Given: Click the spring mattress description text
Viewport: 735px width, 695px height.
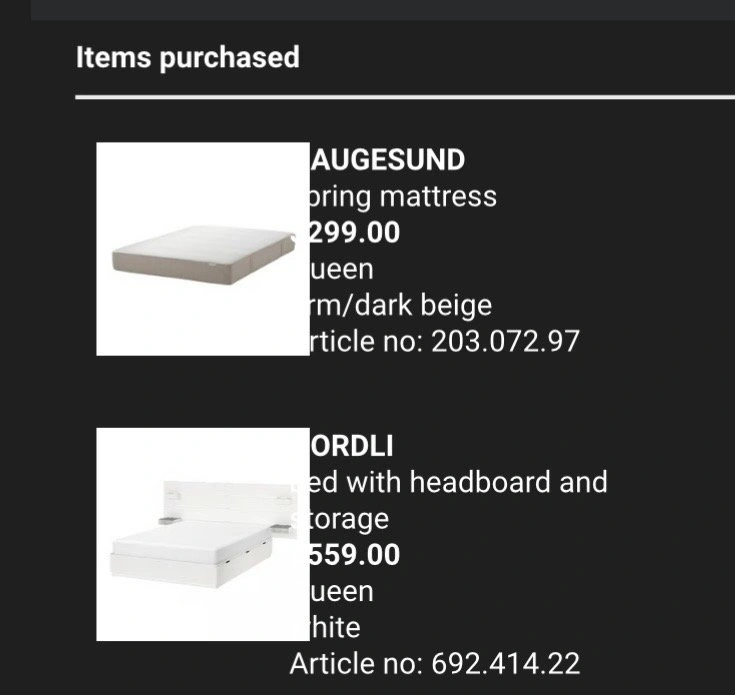Looking at the screenshot, I should 402,196.
